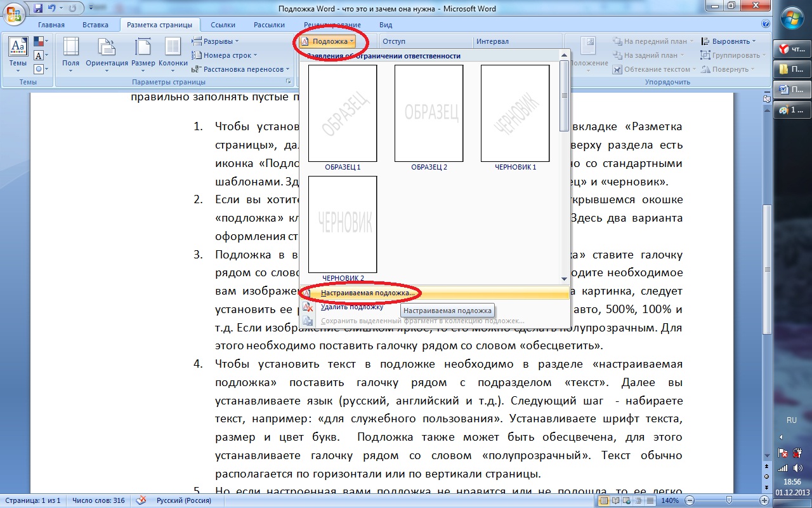
Task: Open the Themes (Темы) gallery
Action: [x=18, y=55]
